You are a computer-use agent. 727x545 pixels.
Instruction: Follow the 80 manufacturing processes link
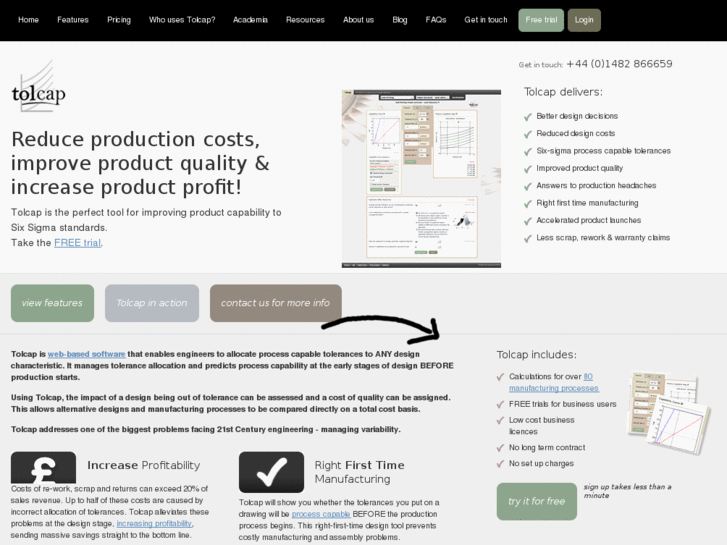tap(554, 382)
